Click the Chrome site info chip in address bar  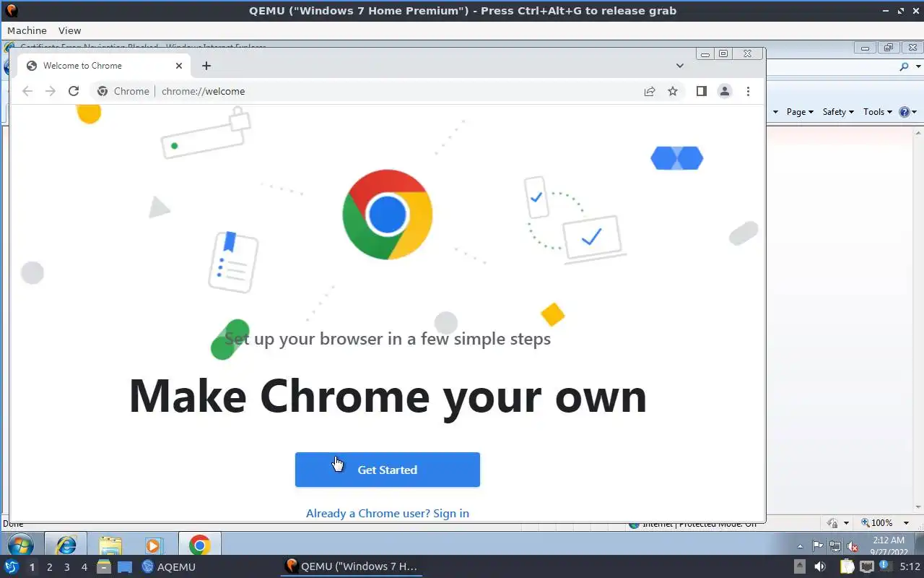click(x=123, y=91)
